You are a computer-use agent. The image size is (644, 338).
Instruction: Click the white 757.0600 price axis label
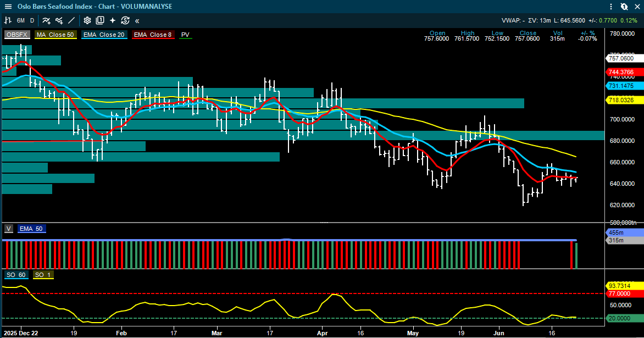click(624, 58)
